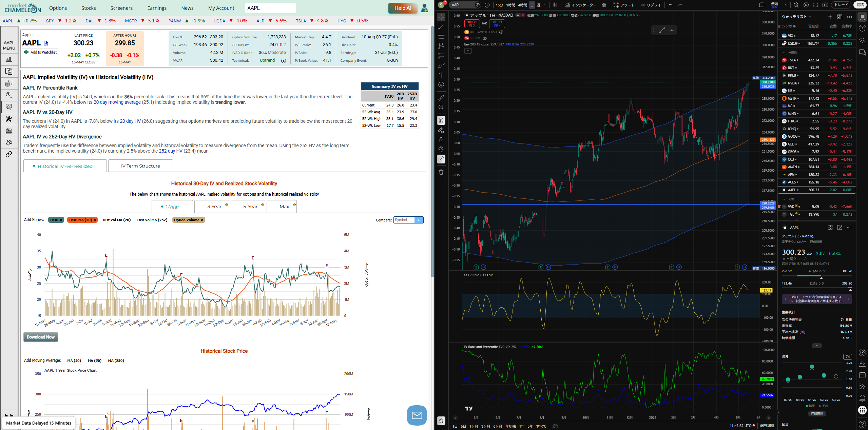Select the ruler measure tool
Screen dimensions: 868x430
tap(441, 98)
